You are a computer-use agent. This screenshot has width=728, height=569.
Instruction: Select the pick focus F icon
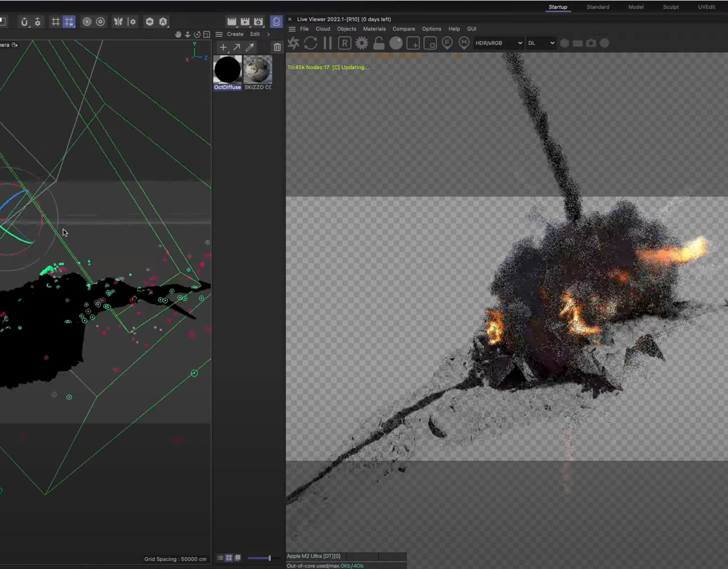click(x=447, y=43)
